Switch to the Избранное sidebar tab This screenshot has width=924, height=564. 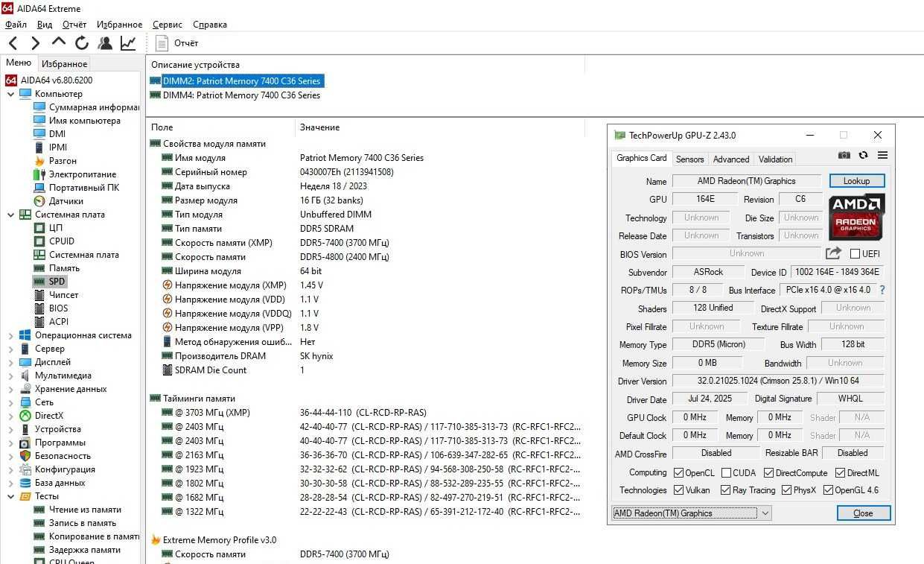tap(64, 64)
